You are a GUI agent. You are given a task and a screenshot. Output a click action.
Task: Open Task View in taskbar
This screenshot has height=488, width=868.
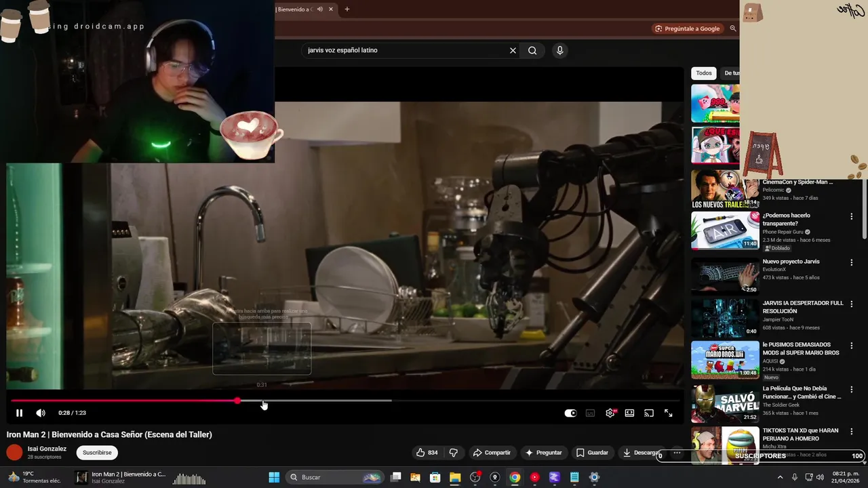[x=395, y=477]
